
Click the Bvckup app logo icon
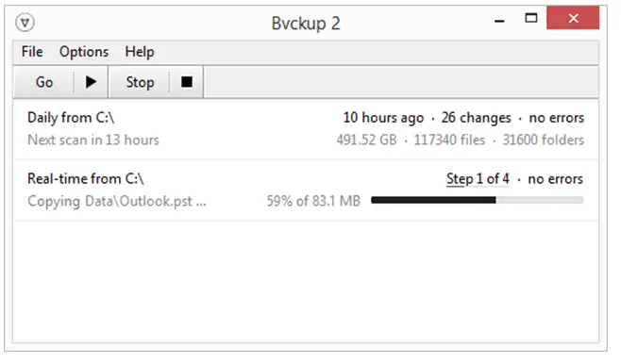[25, 23]
